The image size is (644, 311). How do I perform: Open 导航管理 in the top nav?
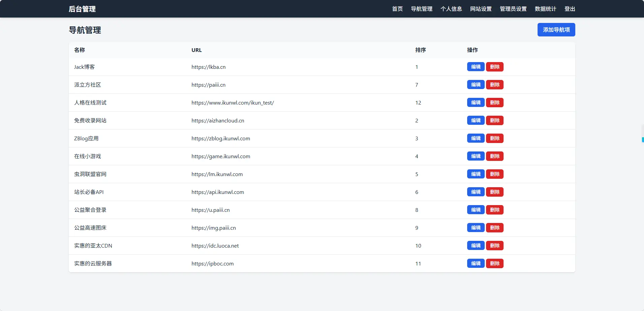coord(421,9)
